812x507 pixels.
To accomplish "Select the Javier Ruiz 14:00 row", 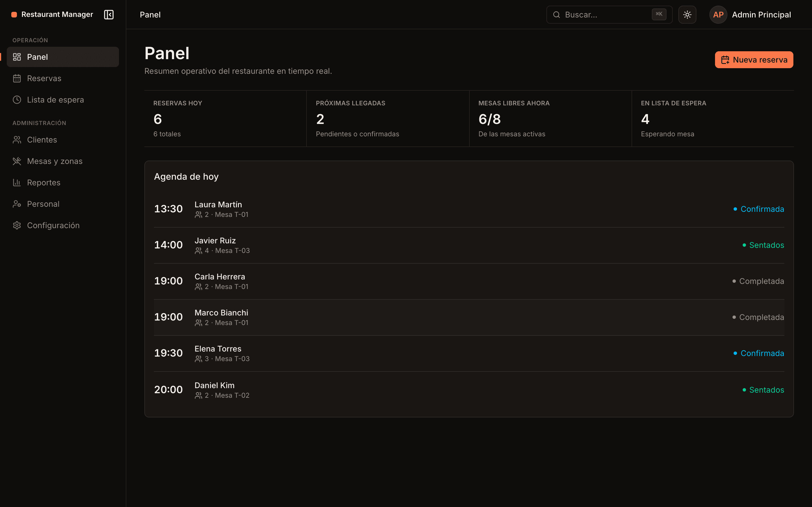I will click(x=469, y=245).
